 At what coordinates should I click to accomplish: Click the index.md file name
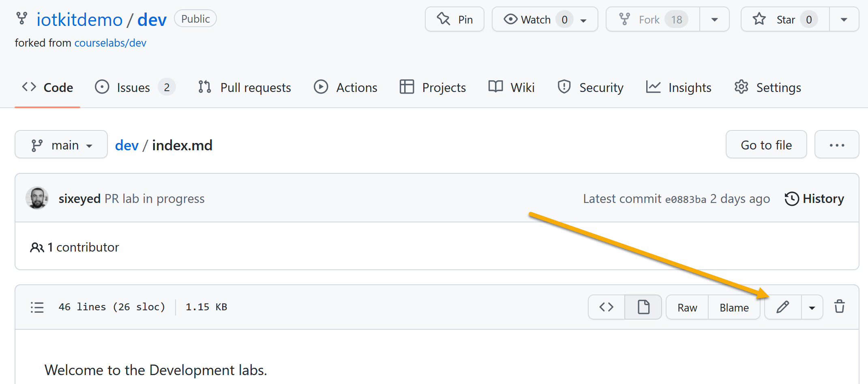coord(182,145)
